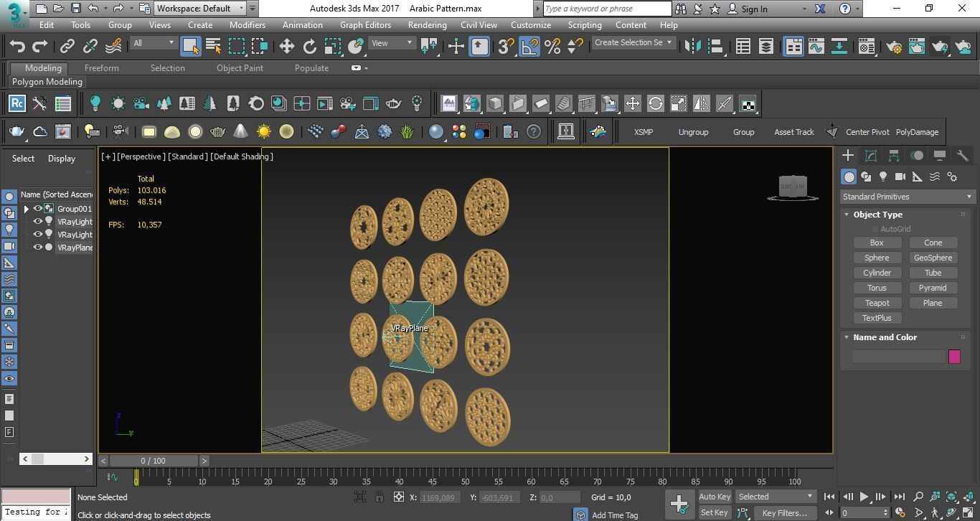Create a Box primitive button

click(x=877, y=243)
